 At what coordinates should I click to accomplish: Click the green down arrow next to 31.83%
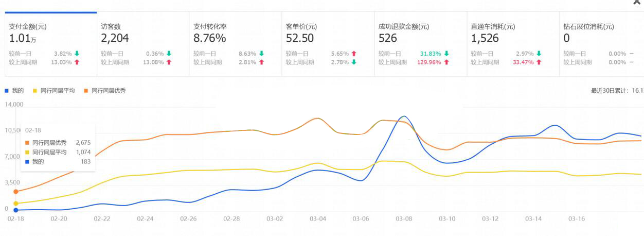(x=446, y=53)
